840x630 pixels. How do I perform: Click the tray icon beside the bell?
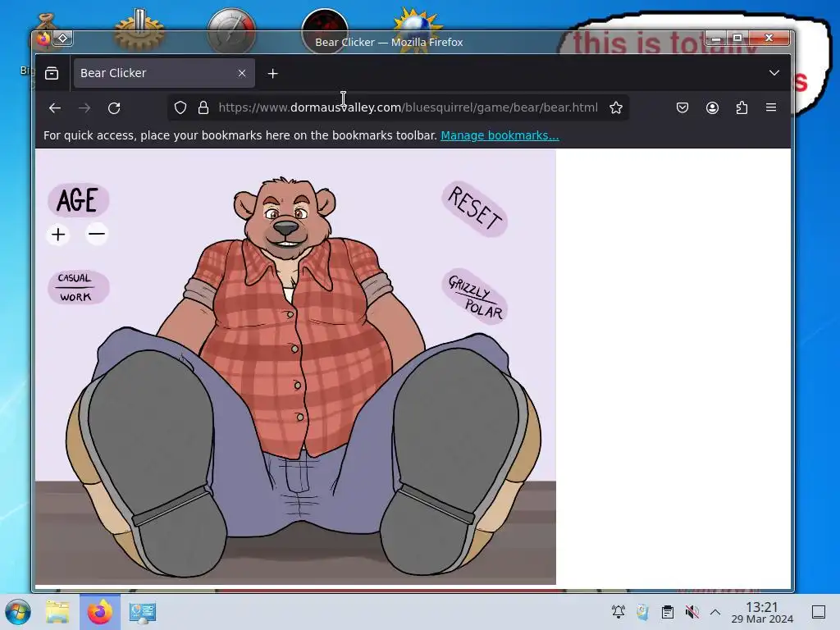pyautogui.click(x=642, y=612)
